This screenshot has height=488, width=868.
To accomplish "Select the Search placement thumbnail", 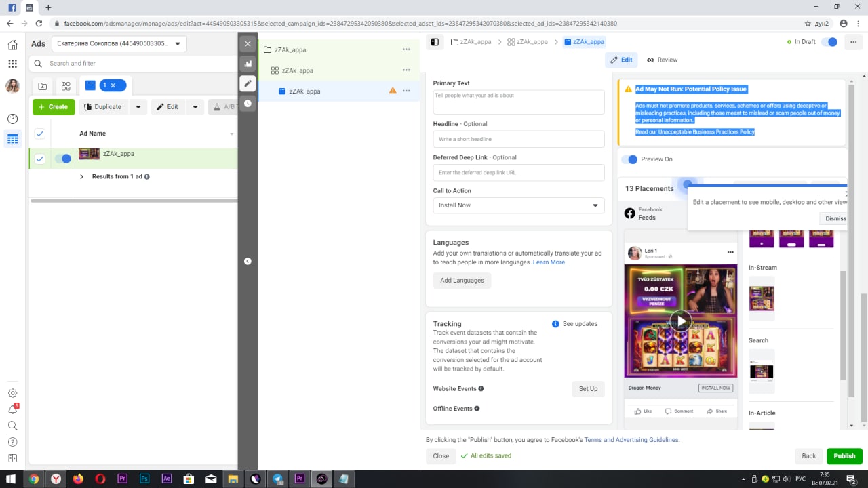I will click(762, 371).
